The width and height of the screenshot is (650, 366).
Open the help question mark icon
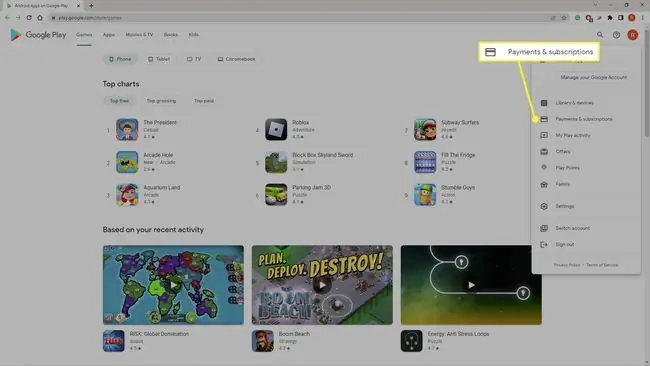[x=616, y=35]
